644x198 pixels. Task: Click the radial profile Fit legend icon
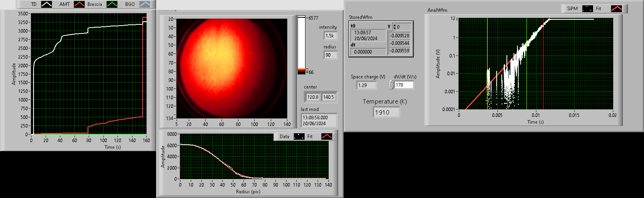[327, 137]
